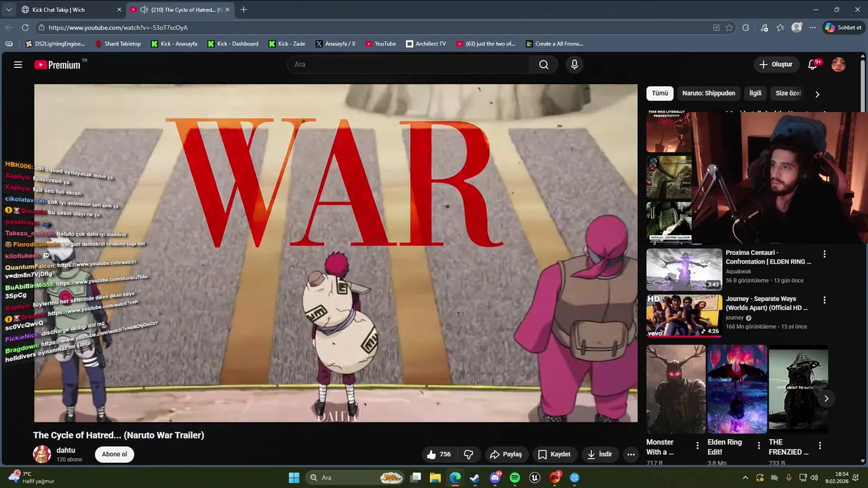Open the Anasayfa / X bookmark

click(335, 44)
